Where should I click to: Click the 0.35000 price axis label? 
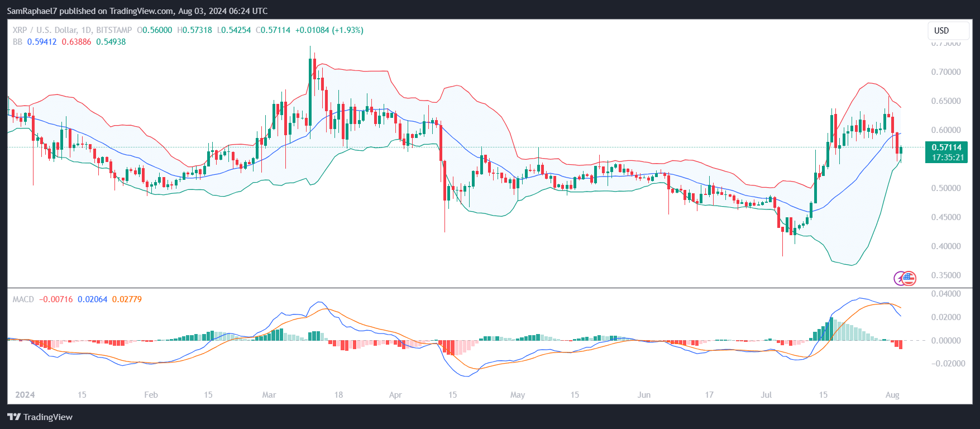click(946, 275)
